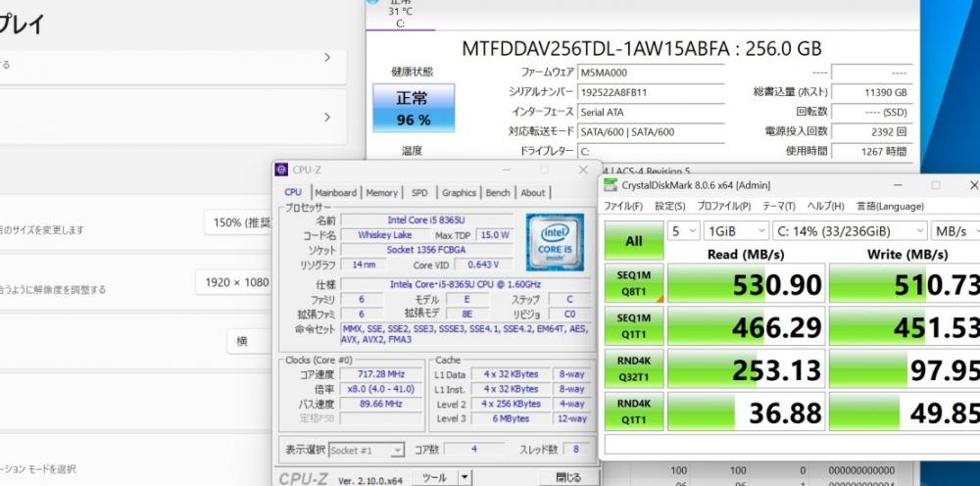Click the Level 3 cache 6 MBytes value

511,419
